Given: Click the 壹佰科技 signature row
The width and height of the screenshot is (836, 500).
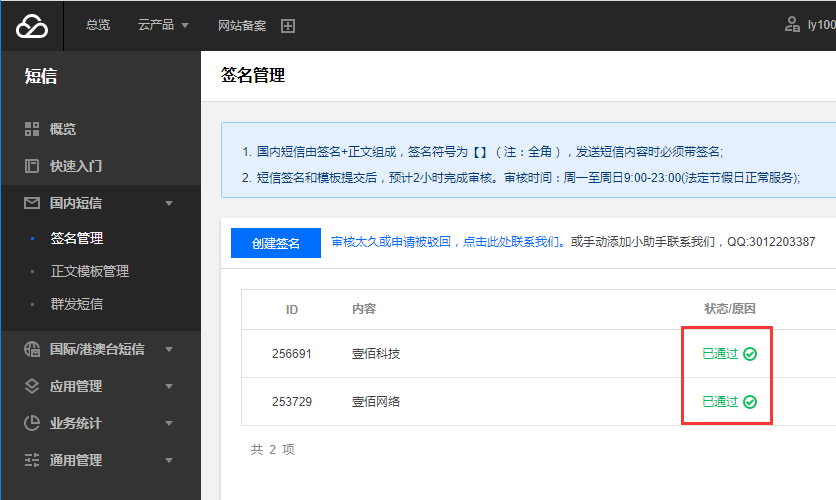Looking at the screenshot, I should point(376,354).
